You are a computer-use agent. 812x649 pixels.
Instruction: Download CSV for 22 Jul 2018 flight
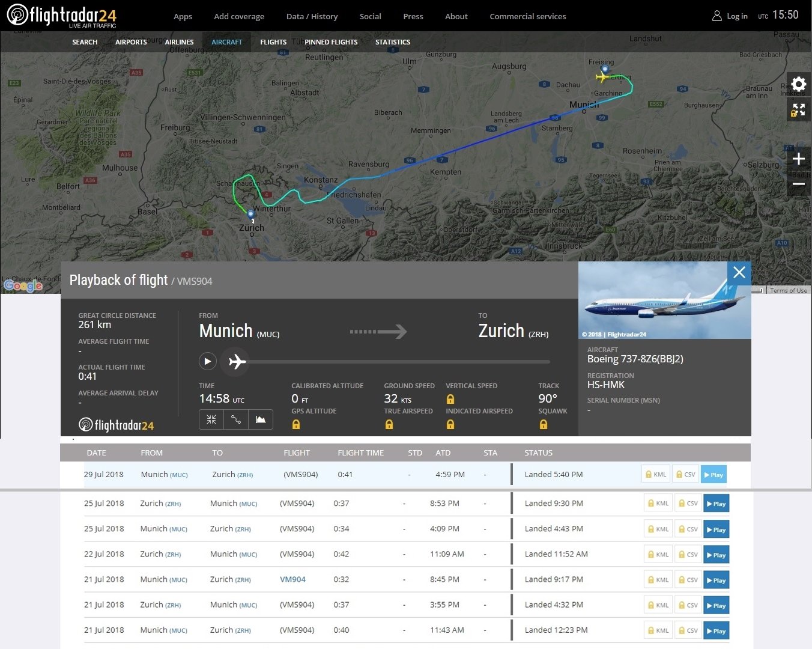688,555
